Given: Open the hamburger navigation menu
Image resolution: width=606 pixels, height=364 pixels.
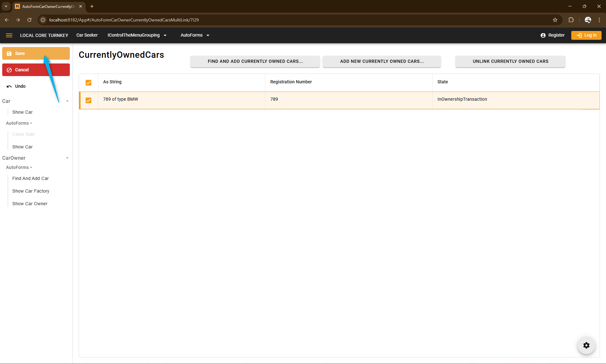Looking at the screenshot, I should pos(9,35).
